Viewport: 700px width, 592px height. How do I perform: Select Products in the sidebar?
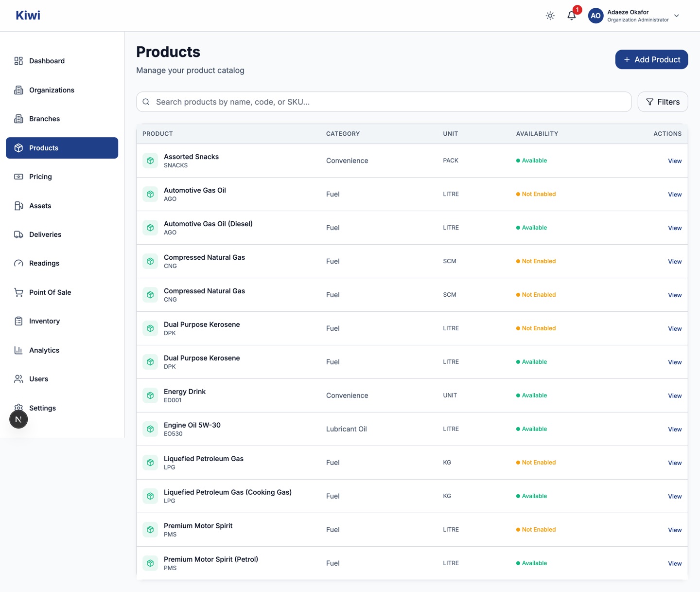[x=62, y=148]
